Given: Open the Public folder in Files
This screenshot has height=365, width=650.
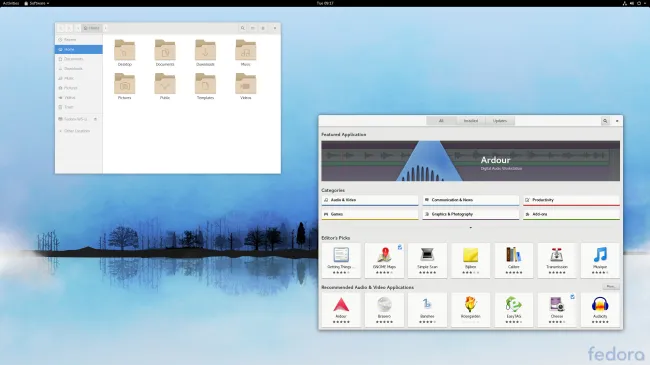Looking at the screenshot, I should (165, 86).
